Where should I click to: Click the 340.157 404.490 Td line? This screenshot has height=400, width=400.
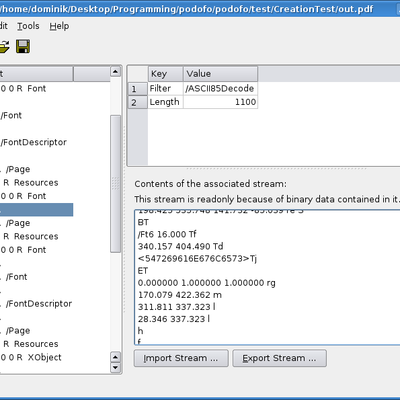coord(180,246)
